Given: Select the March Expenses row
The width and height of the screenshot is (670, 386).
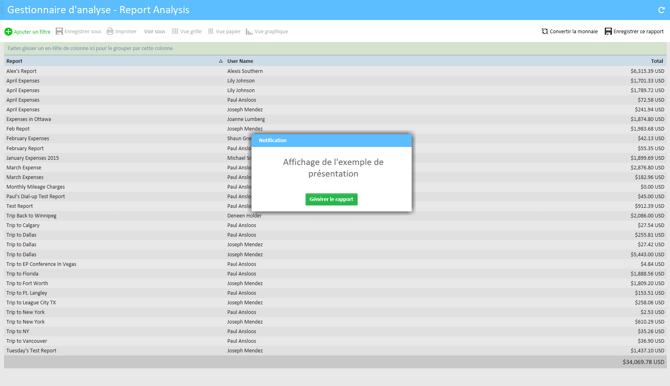Looking at the screenshot, I should [335, 177].
